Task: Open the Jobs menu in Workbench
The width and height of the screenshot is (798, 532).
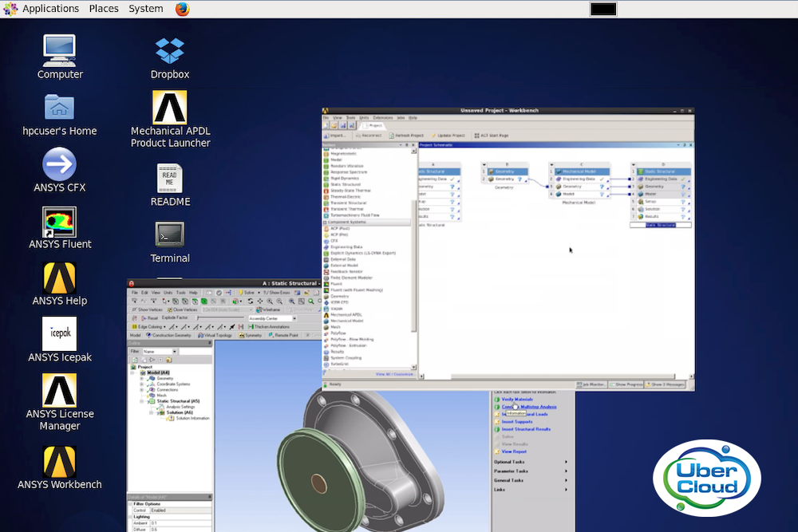Action: coord(401,118)
